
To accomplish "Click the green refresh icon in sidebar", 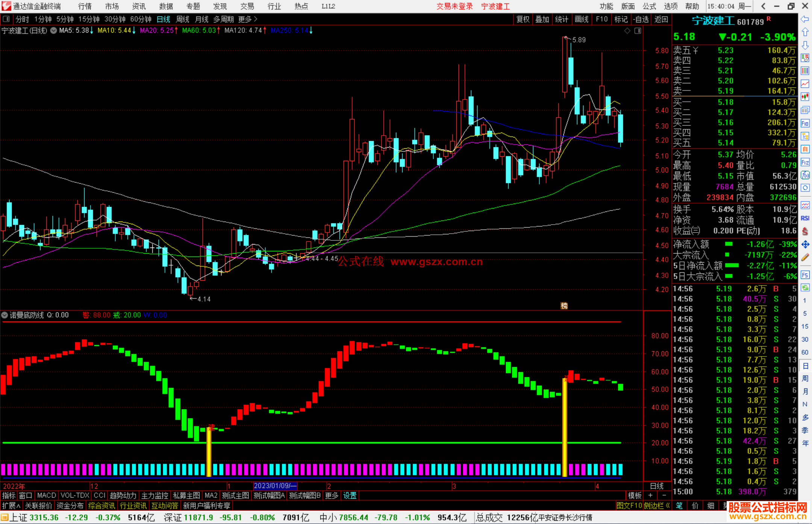I will click(x=805, y=288).
